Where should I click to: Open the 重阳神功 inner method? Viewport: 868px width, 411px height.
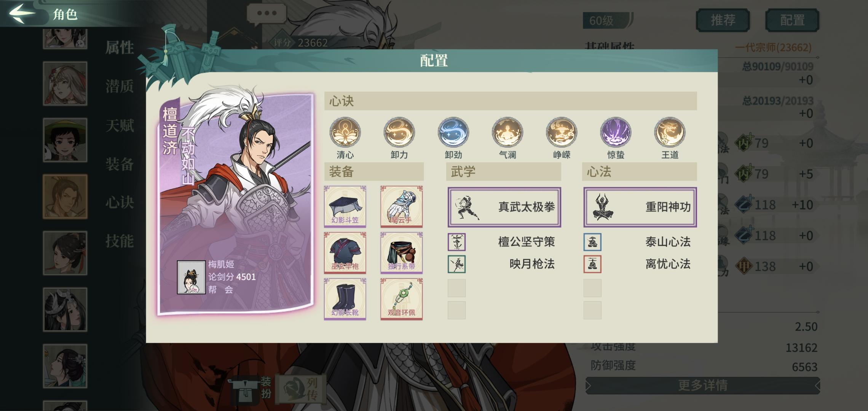pos(640,207)
